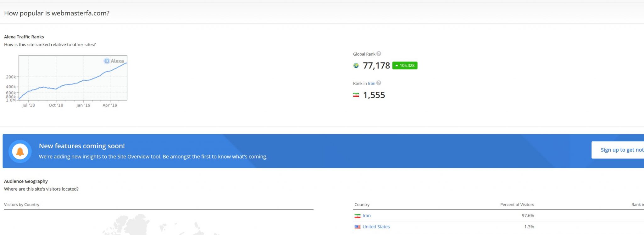Click the Audience Geography heading

[x=26, y=181]
